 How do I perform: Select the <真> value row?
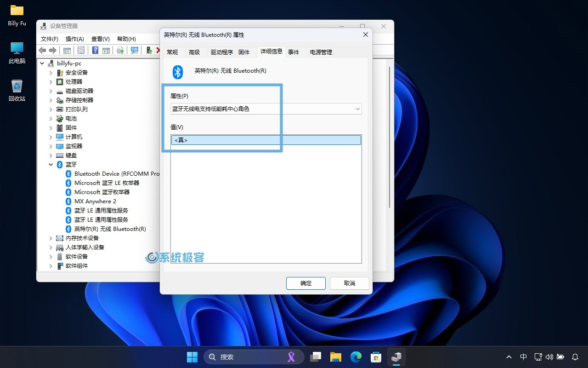tap(266, 140)
